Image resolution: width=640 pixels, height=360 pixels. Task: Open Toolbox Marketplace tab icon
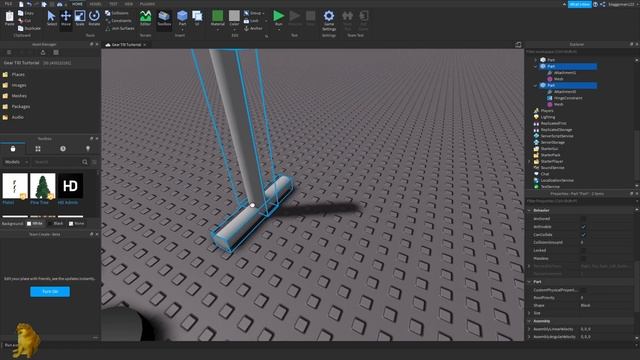tap(13, 149)
